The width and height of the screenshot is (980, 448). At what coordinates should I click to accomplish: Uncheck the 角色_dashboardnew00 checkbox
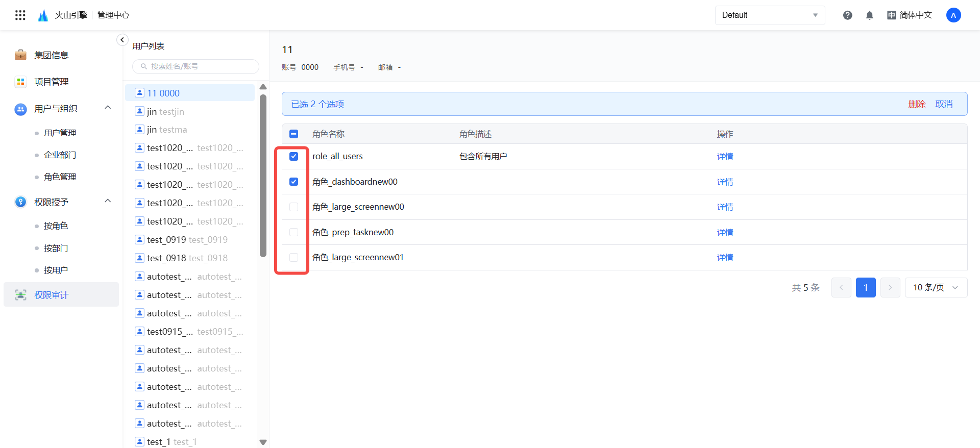[293, 182]
